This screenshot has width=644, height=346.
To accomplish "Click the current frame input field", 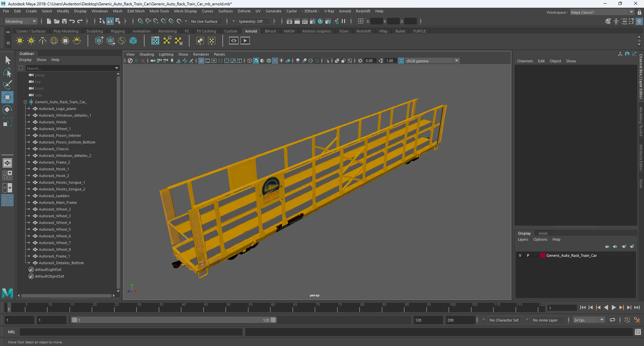I will [x=562, y=308].
